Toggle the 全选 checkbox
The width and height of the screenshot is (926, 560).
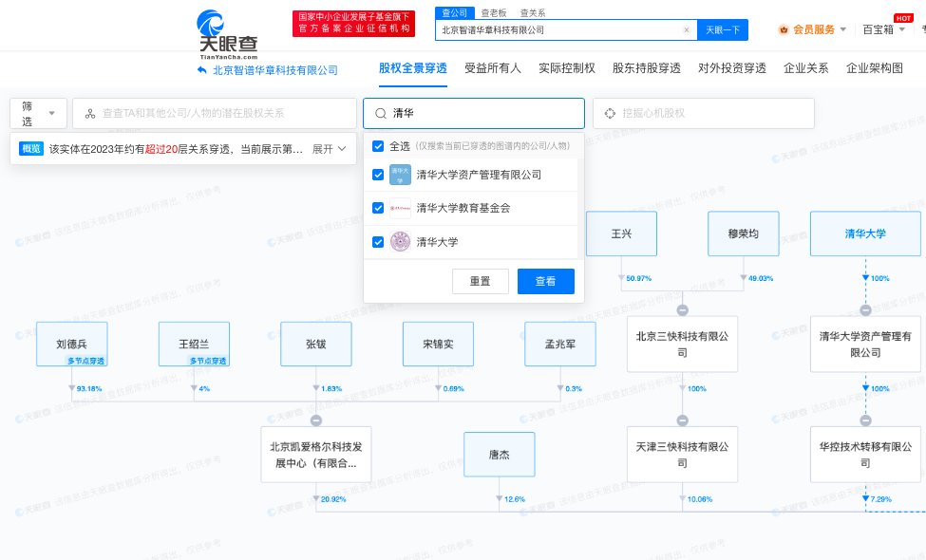point(378,146)
